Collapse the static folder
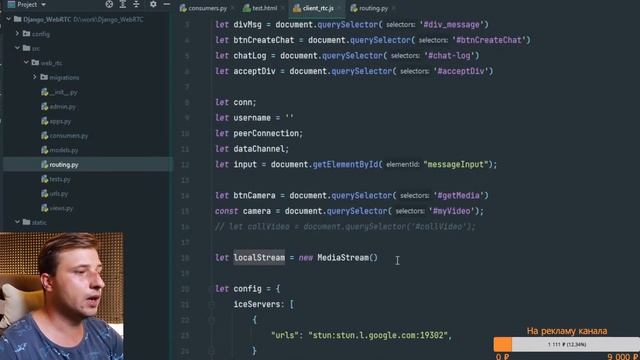This screenshot has height=360, width=640. click(17, 222)
